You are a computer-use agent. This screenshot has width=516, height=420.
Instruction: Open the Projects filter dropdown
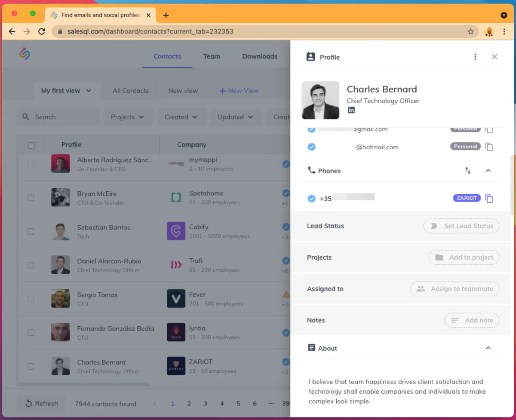tap(128, 117)
